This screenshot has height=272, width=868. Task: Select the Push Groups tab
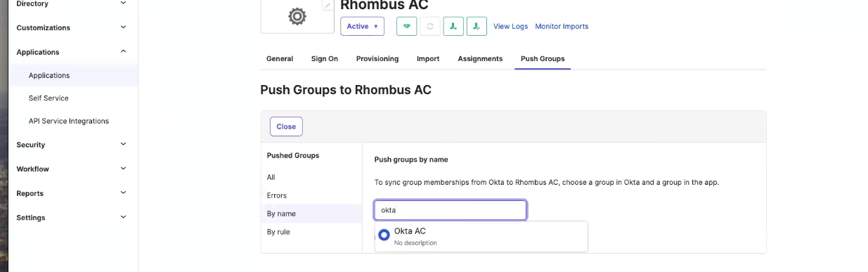[543, 58]
